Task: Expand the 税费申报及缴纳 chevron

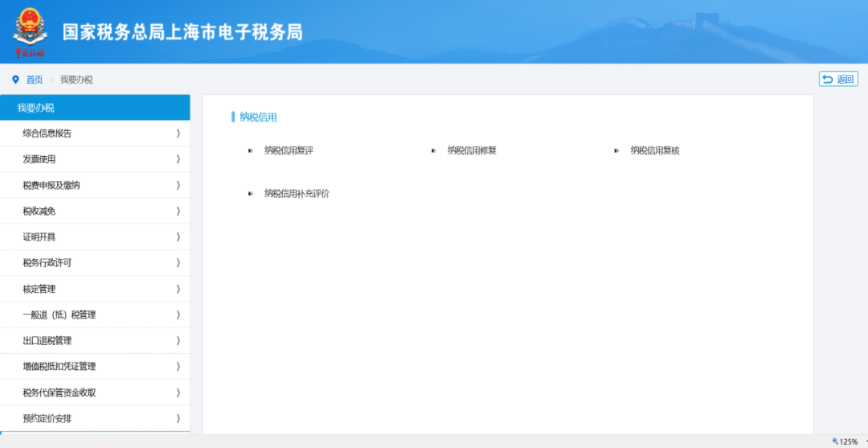Action: tap(178, 185)
